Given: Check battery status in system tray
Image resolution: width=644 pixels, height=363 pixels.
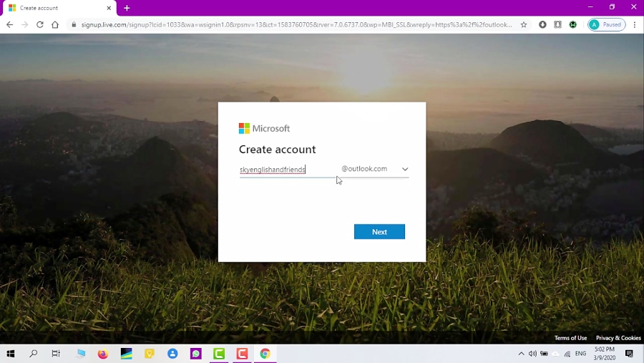Looking at the screenshot, I should pyautogui.click(x=545, y=354).
